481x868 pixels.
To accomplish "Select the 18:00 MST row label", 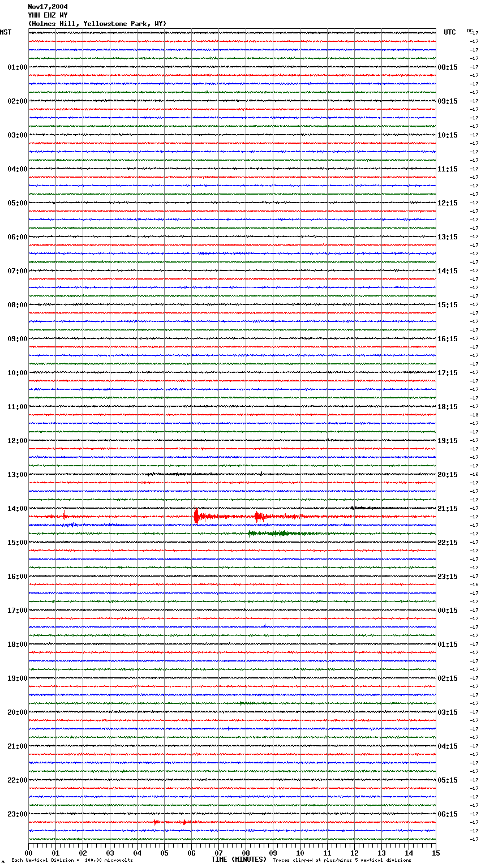I will pos(17,644).
